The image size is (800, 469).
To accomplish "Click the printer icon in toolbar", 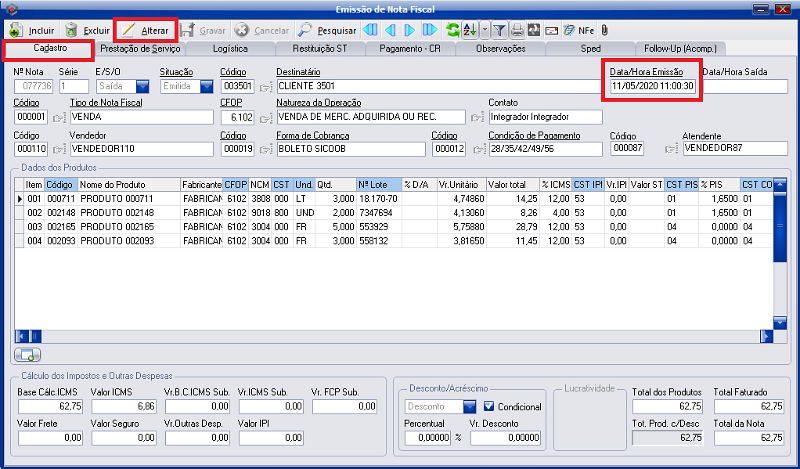I will (x=518, y=30).
